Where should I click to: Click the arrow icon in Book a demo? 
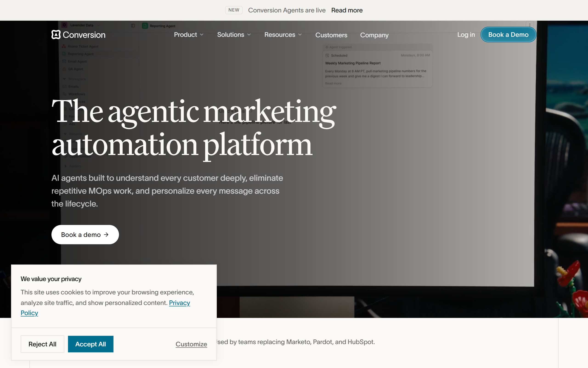point(106,235)
